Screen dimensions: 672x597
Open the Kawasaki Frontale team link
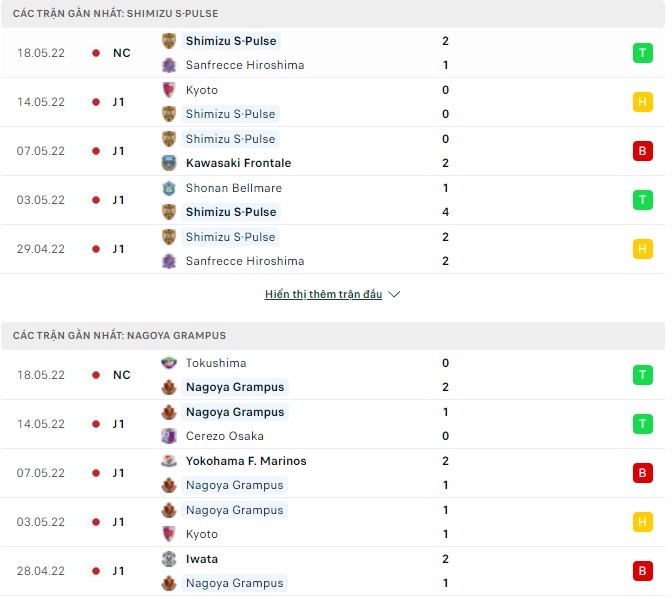point(238,163)
